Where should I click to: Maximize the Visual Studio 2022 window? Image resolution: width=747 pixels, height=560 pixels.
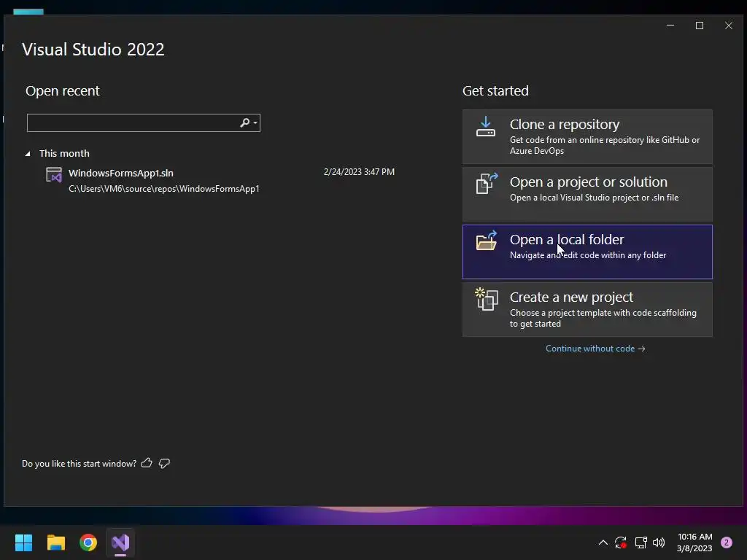[700, 26]
